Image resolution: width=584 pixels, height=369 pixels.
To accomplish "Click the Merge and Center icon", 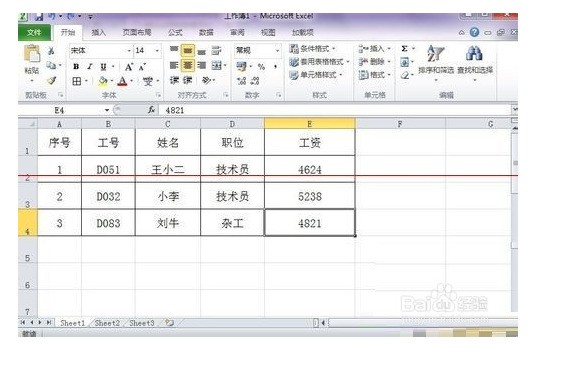I will 217,66.
